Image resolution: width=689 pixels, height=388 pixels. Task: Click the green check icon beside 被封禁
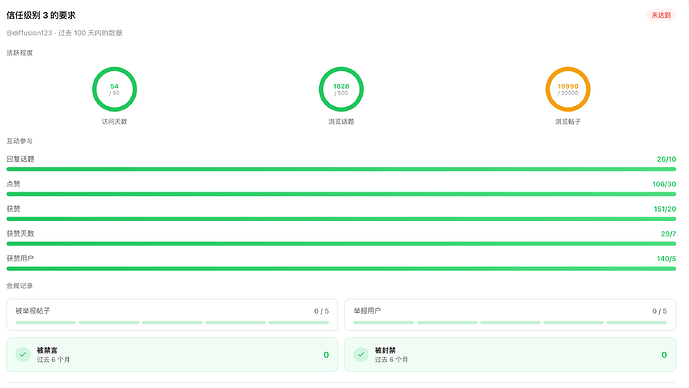tap(361, 355)
